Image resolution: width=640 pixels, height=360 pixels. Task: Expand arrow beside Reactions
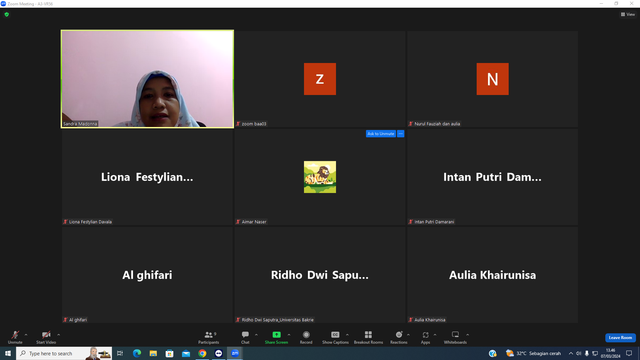coord(409,335)
